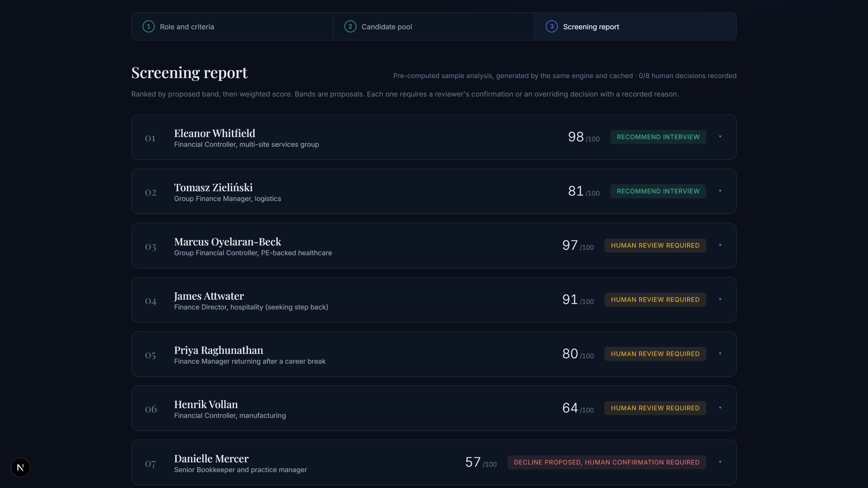Image resolution: width=868 pixels, height=488 pixels.
Task: Click Marcus's Human Review Required badge
Action: (655, 245)
